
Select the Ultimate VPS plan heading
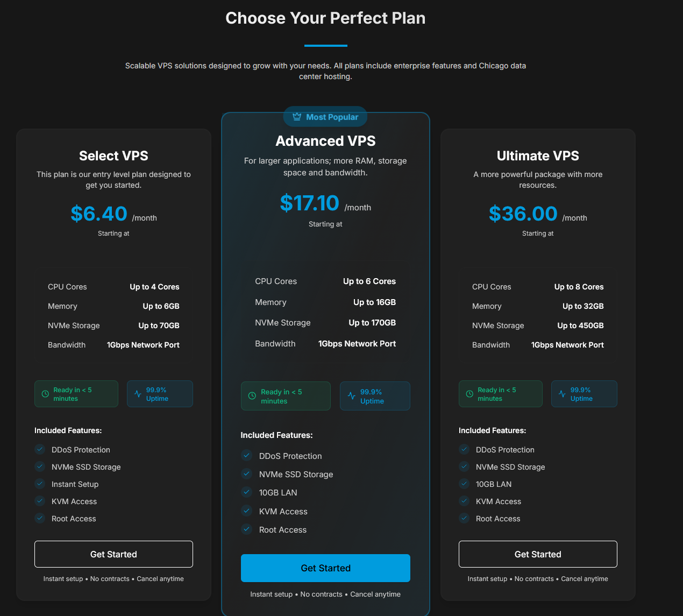[x=538, y=155]
